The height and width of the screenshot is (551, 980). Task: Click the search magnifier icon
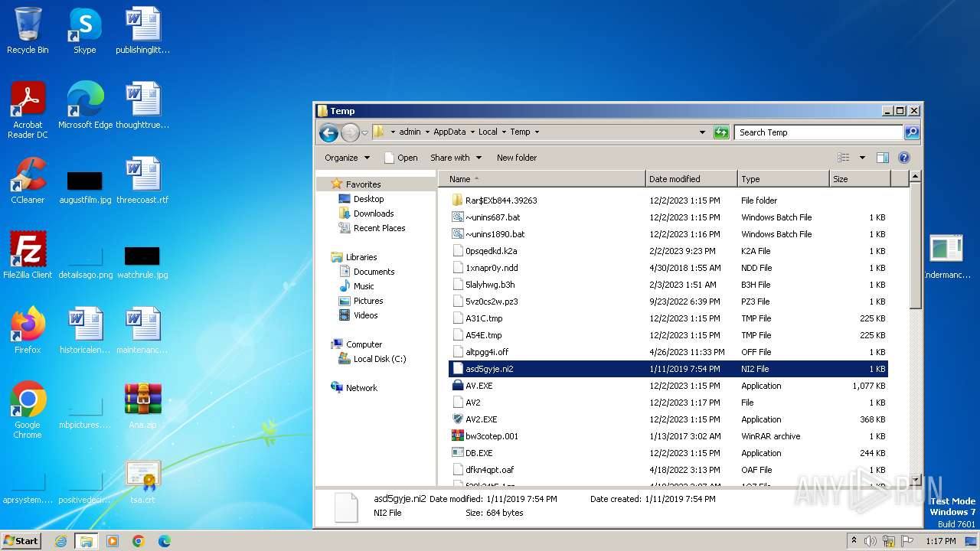click(x=911, y=132)
